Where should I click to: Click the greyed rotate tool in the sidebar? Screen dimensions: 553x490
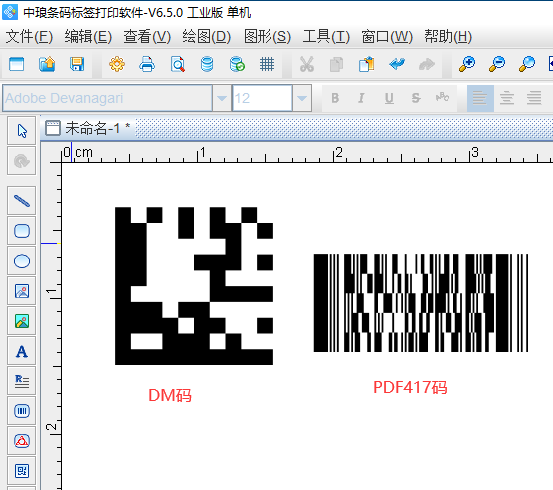(22, 161)
